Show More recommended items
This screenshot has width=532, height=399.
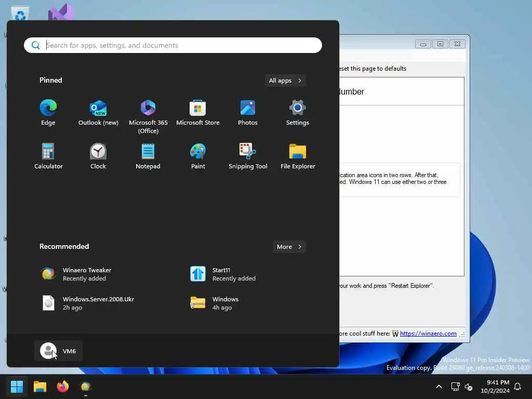point(289,247)
